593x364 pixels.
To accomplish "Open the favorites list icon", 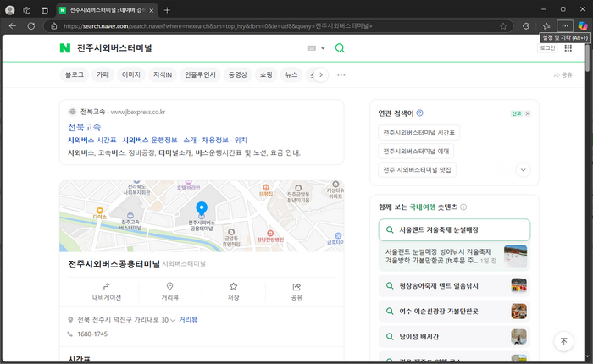I will pyautogui.click(x=546, y=26).
